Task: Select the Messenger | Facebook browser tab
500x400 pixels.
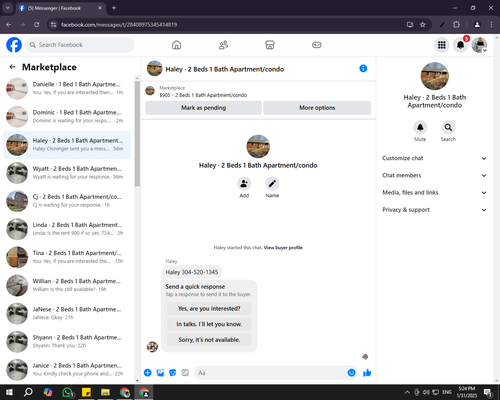Action: 61,8
